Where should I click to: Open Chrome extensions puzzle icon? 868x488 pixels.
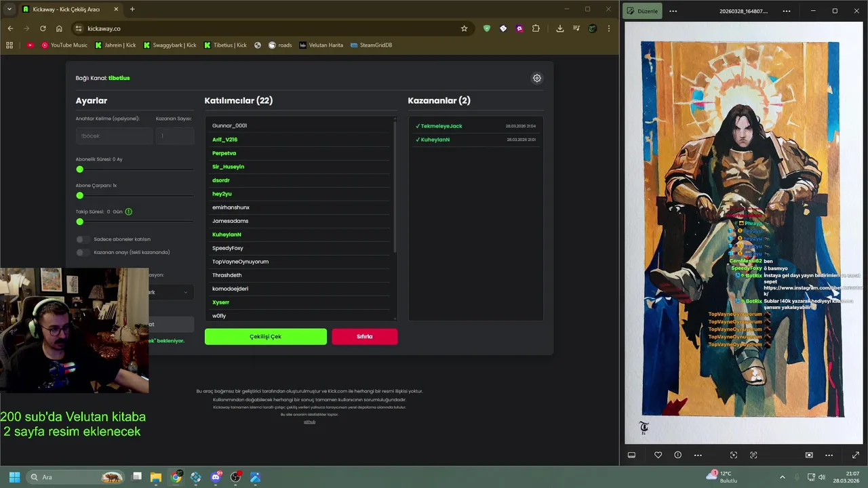(x=536, y=28)
